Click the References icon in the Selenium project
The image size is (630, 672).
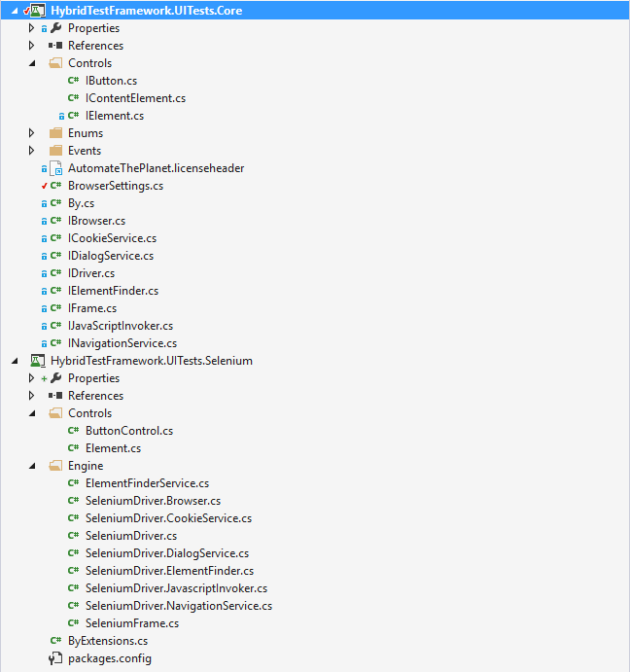pos(55,396)
